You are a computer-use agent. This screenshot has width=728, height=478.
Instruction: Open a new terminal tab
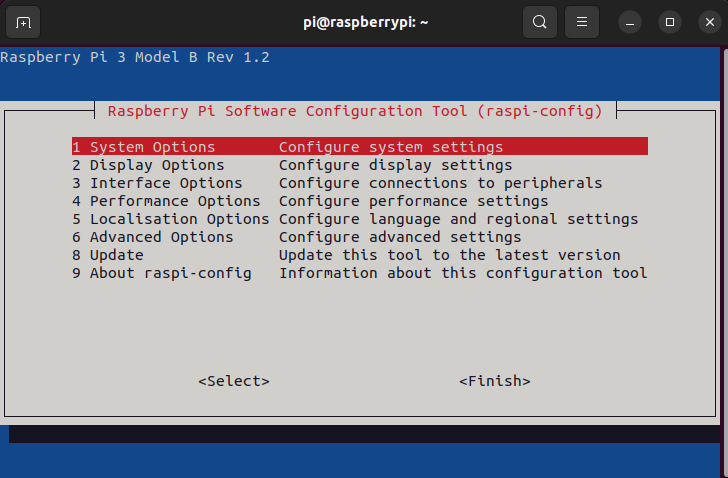(24, 22)
